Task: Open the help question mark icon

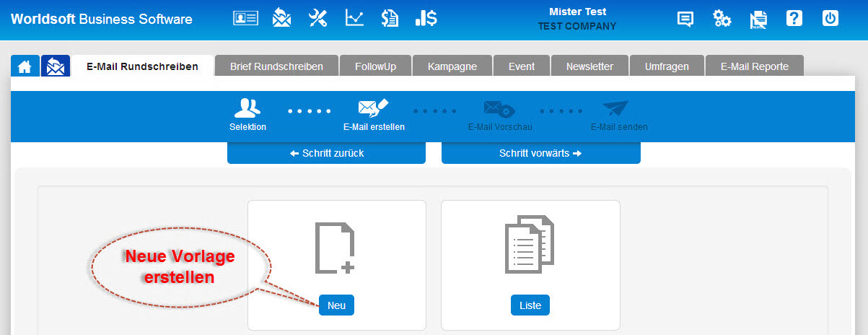Action: point(794,19)
